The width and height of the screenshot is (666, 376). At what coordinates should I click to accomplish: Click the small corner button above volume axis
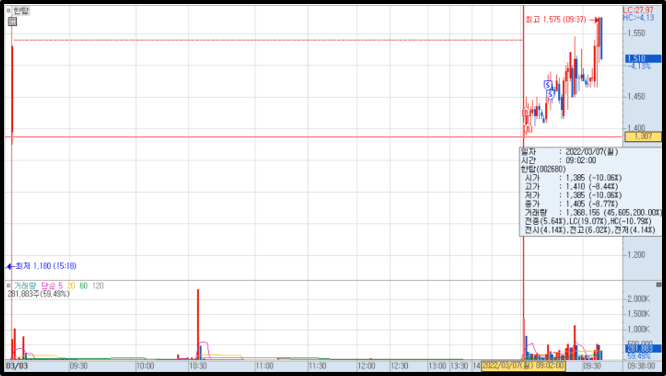pos(659,285)
